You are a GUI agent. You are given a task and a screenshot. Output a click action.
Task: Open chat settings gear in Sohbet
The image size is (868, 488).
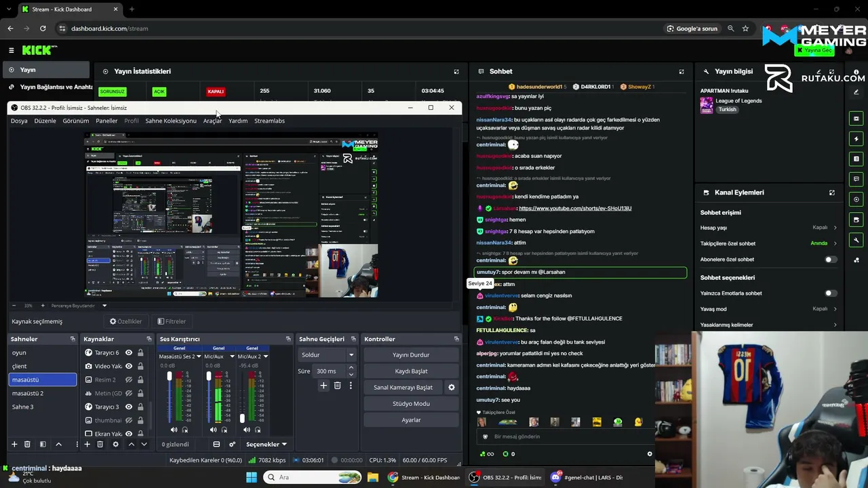pos(650,454)
